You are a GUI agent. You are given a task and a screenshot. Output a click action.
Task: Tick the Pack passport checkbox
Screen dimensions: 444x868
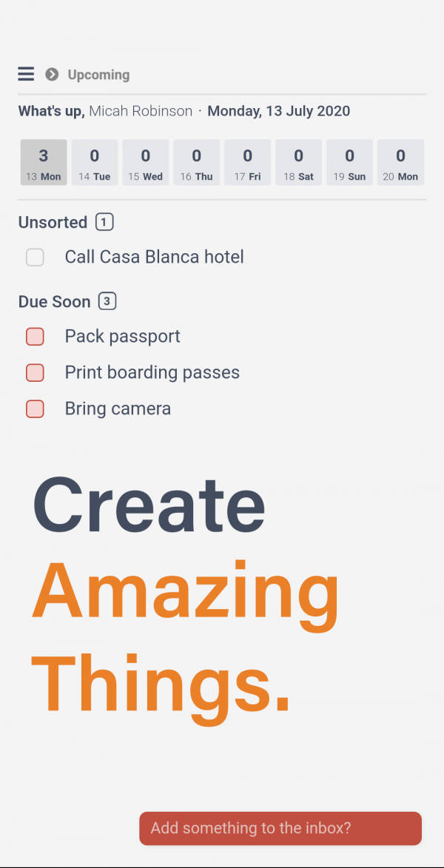click(35, 337)
